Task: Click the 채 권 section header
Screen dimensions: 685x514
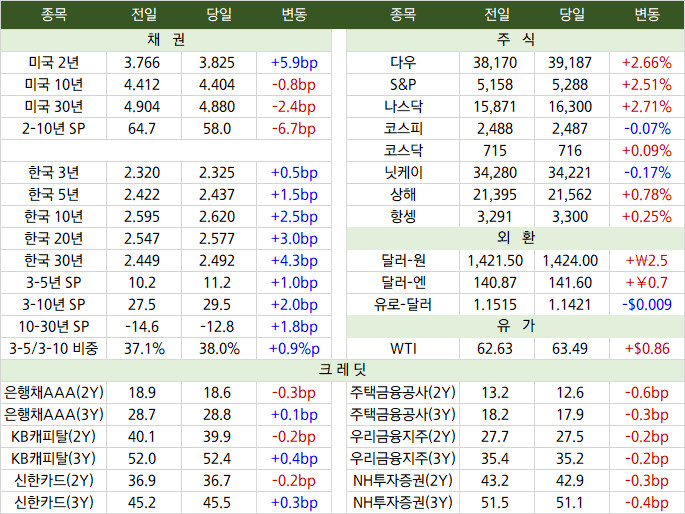Action: click(x=166, y=40)
